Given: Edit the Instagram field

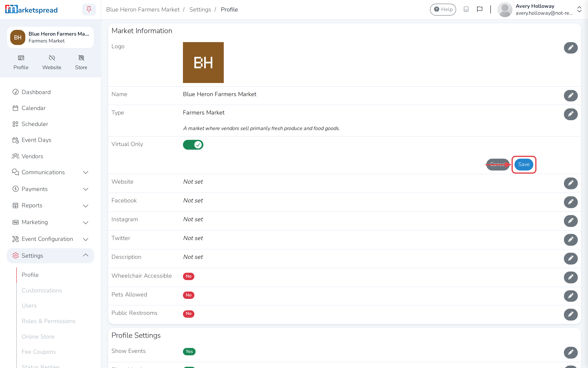Looking at the screenshot, I should (570, 221).
